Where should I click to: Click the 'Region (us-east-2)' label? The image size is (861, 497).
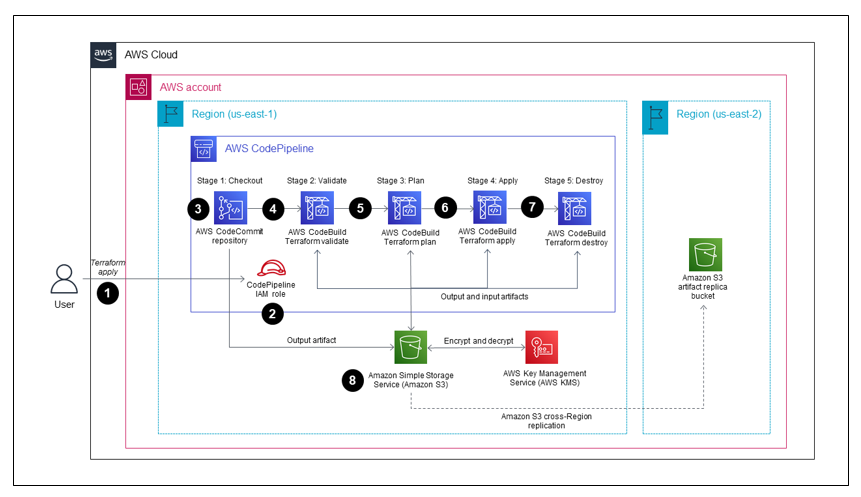coord(719,114)
